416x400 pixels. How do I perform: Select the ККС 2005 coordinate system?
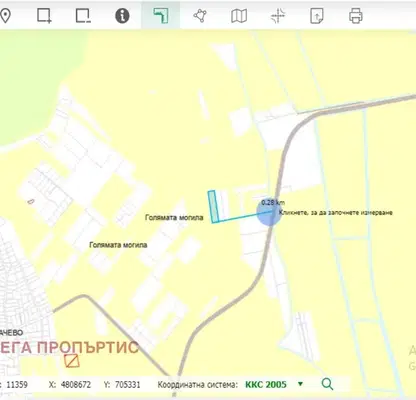(266, 385)
